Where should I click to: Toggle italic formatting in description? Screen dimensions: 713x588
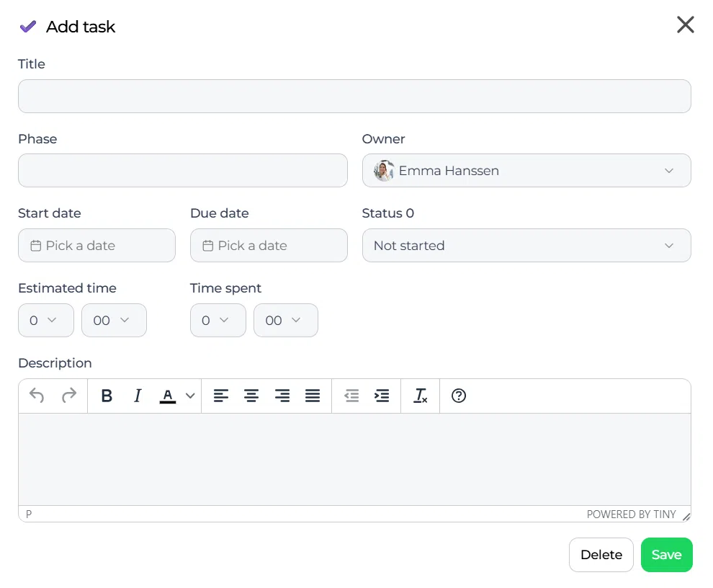pyautogui.click(x=138, y=396)
